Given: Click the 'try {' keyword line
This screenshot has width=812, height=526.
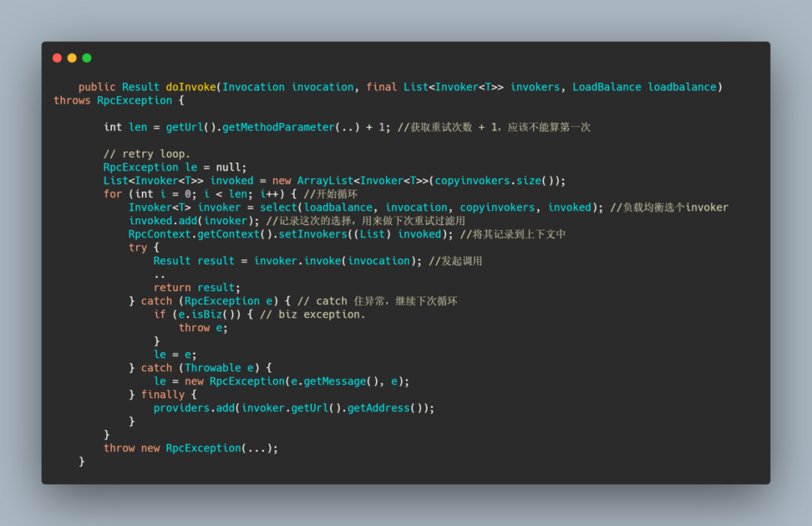Looking at the screenshot, I should pos(144,248).
